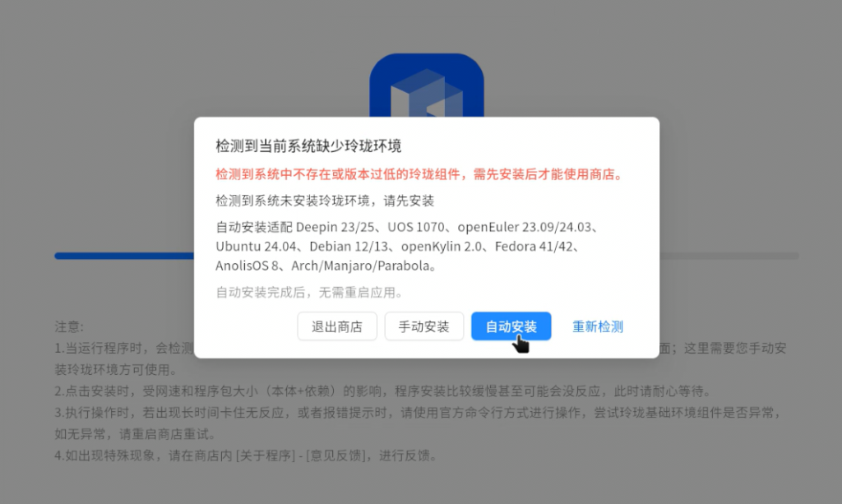Click note 3 about 官方命令行方式
842x504 pixels.
coord(419,423)
